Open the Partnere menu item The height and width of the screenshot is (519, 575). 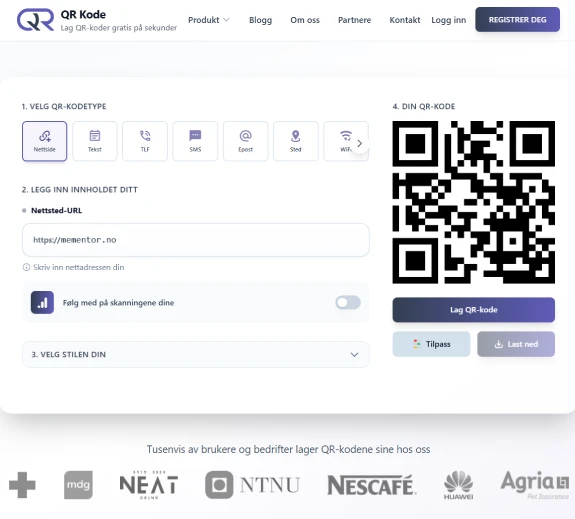click(354, 20)
